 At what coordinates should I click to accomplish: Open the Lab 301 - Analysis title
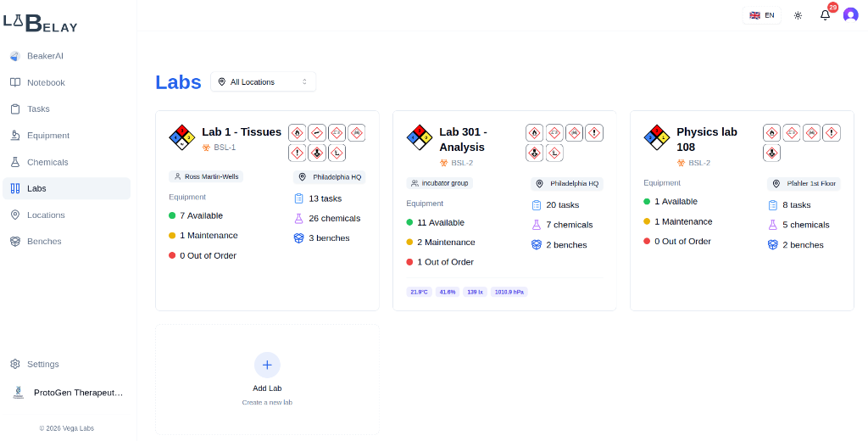point(464,140)
